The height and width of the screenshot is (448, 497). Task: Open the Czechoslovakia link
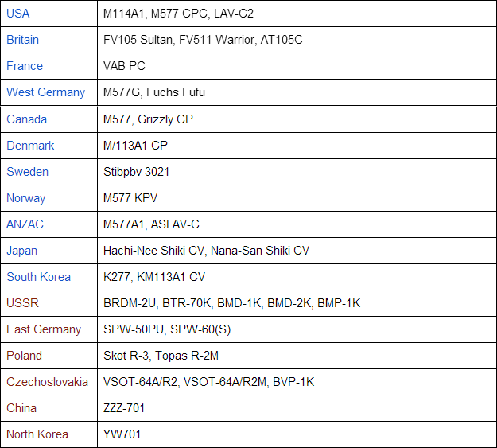click(47, 382)
